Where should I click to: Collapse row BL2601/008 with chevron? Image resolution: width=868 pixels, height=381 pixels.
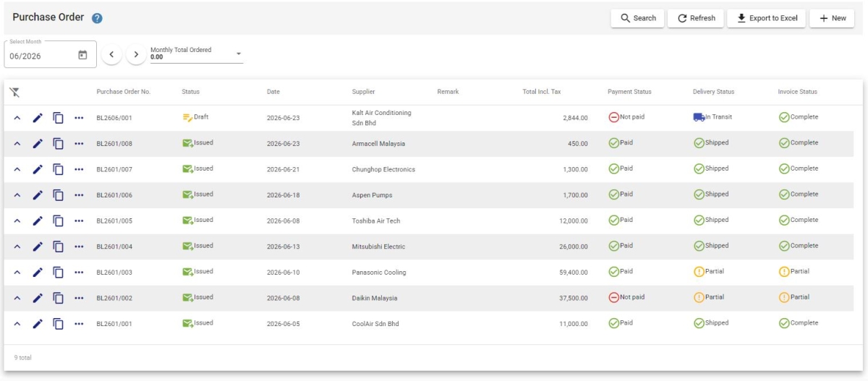[17, 144]
